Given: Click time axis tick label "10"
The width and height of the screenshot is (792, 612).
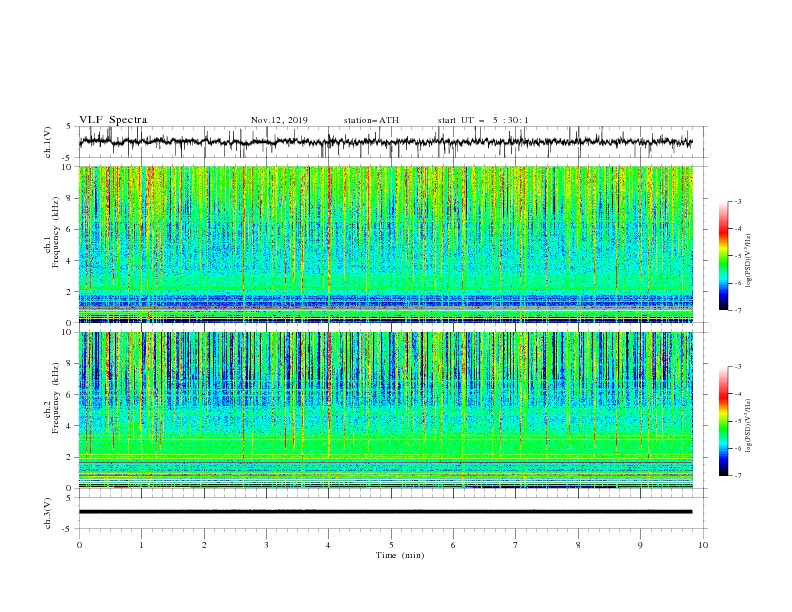Looking at the screenshot, I should pyautogui.click(x=703, y=545).
